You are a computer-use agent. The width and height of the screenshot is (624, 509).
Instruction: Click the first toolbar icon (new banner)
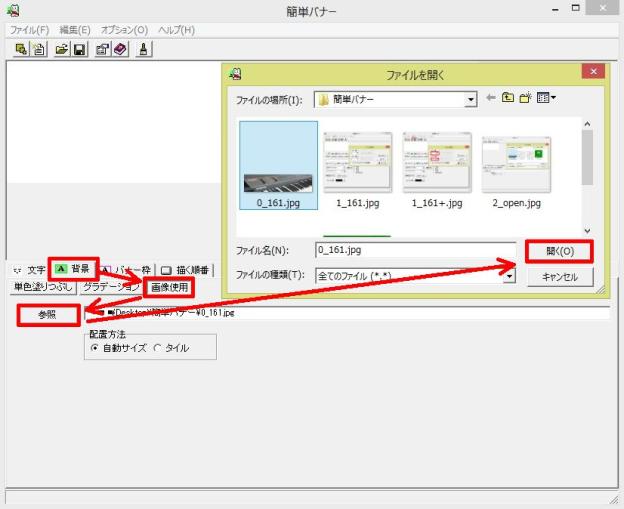coord(21,49)
